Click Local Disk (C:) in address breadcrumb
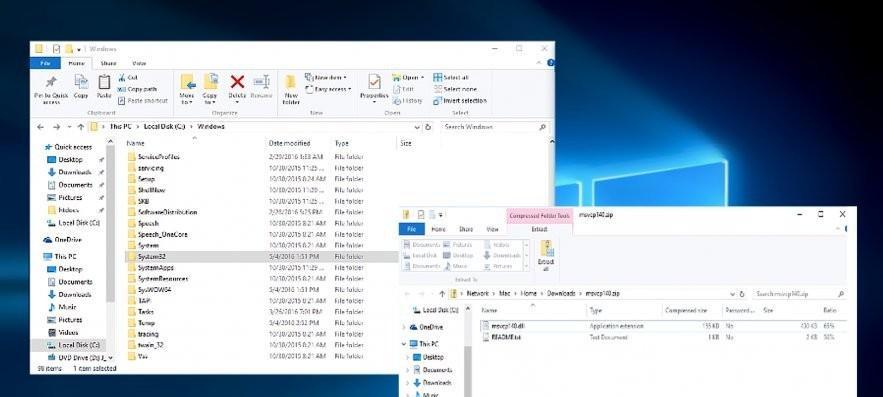The width and height of the screenshot is (883, 397). [164, 127]
